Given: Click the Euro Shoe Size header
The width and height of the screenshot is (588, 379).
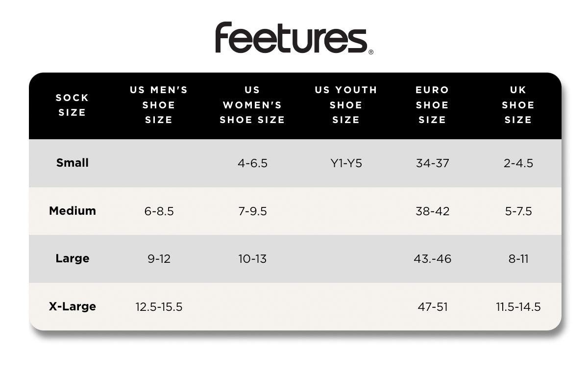Looking at the screenshot, I should (x=432, y=105).
